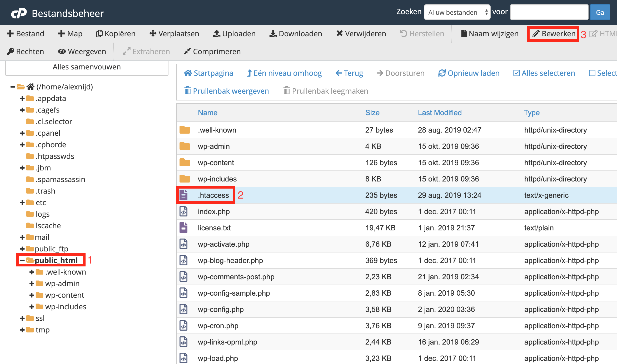The height and width of the screenshot is (364, 617).
Task: Collapse the public_html tree folder
Action: pyautogui.click(x=22, y=260)
